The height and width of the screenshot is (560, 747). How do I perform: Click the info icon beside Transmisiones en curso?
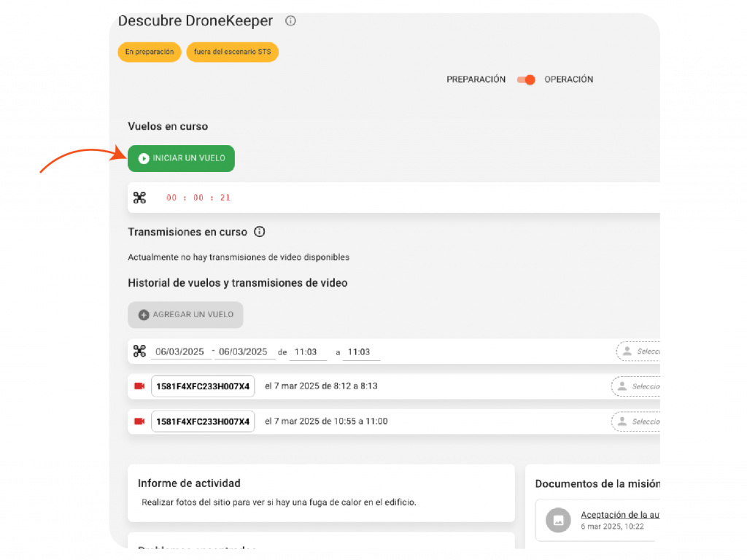pyautogui.click(x=259, y=232)
